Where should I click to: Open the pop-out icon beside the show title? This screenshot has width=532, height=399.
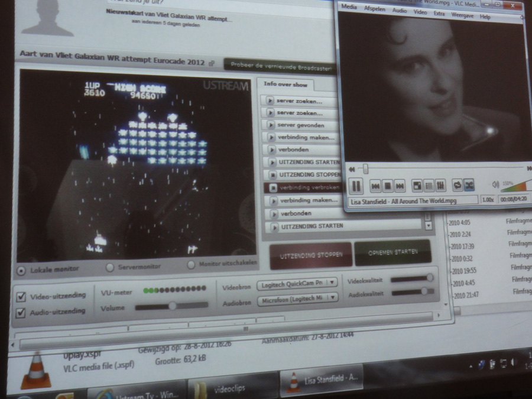pyautogui.click(x=212, y=63)
